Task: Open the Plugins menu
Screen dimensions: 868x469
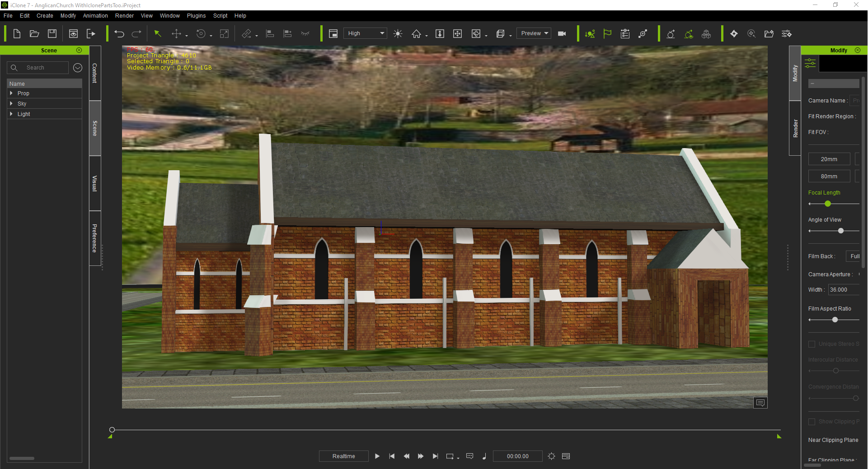Action: point(196,16)
